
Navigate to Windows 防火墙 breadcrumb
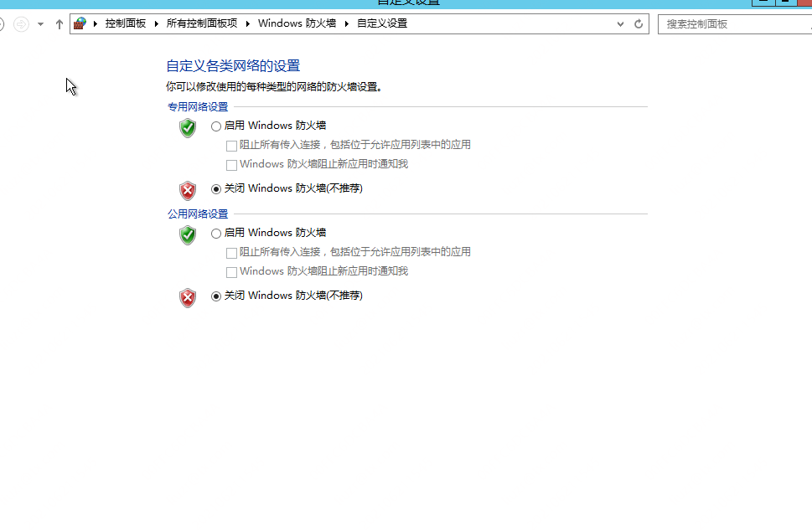point(297,23)
